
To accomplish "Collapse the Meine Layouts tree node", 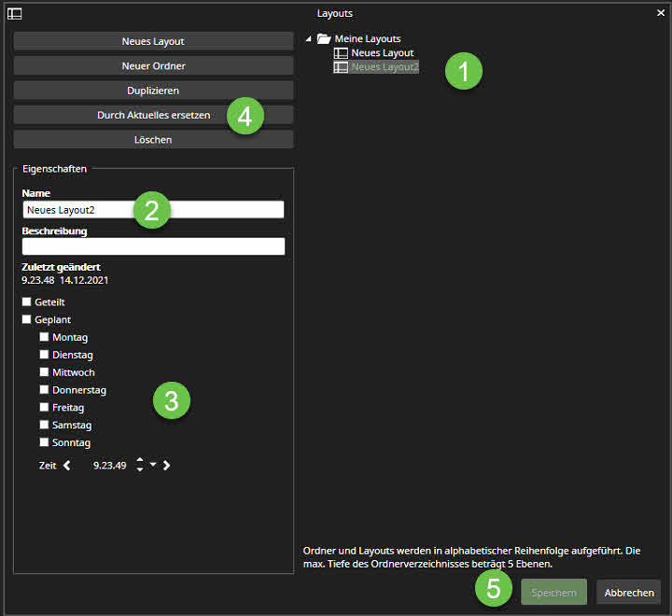I will click(x=309, y=39).
